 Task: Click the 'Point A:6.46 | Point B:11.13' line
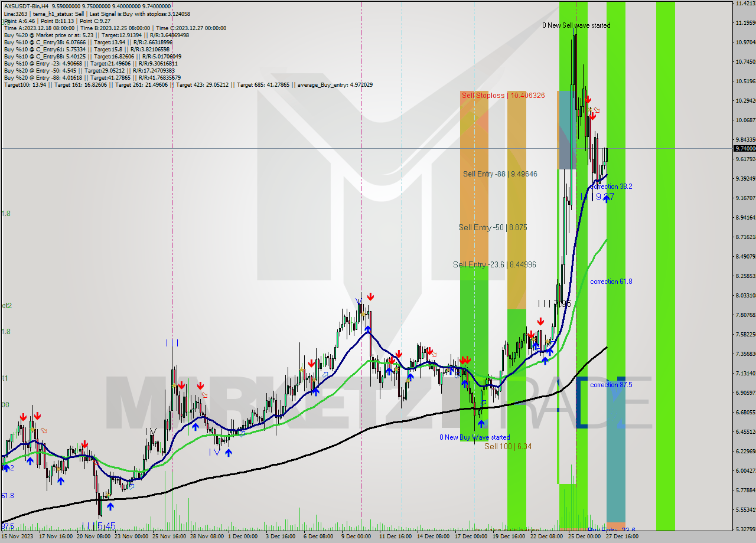coord(57,21)
